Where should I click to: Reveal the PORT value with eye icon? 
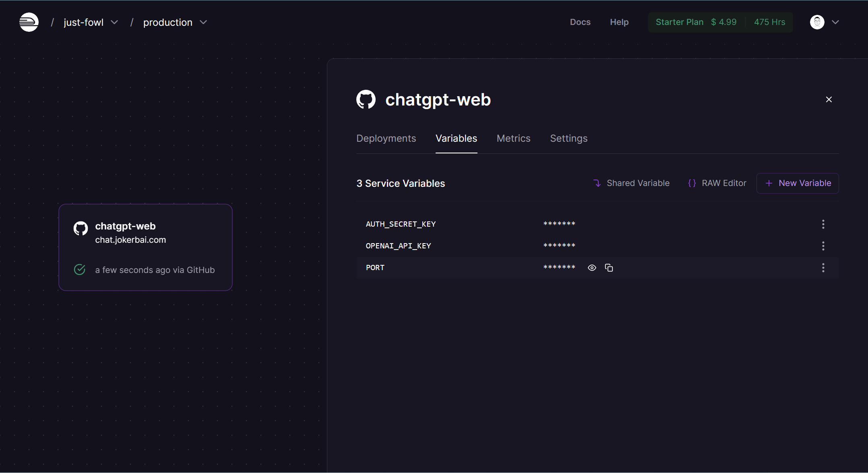pos(592,268)
